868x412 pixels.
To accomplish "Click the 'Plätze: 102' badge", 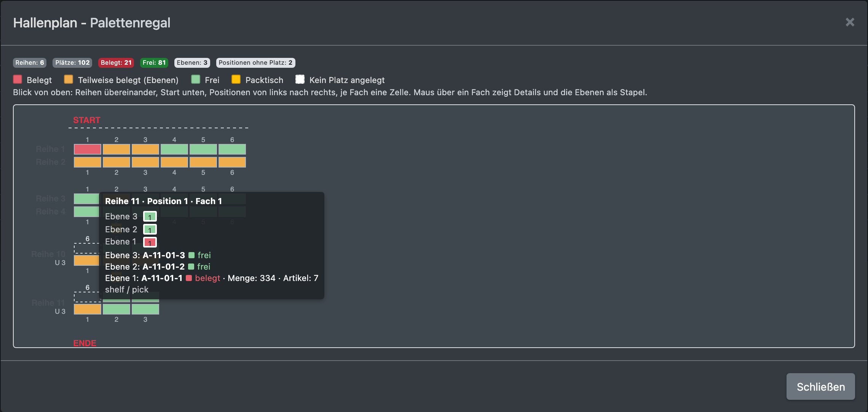I will click(72, 62).
